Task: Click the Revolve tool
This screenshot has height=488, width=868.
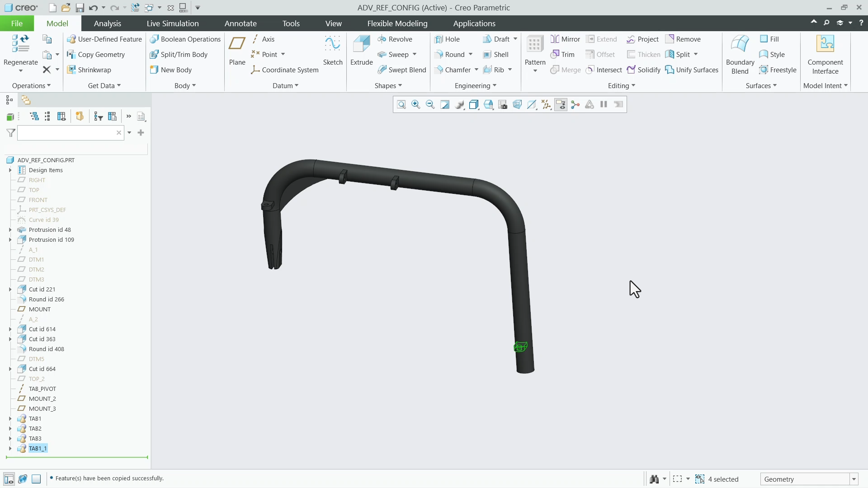Action: (x=395, y=39)
